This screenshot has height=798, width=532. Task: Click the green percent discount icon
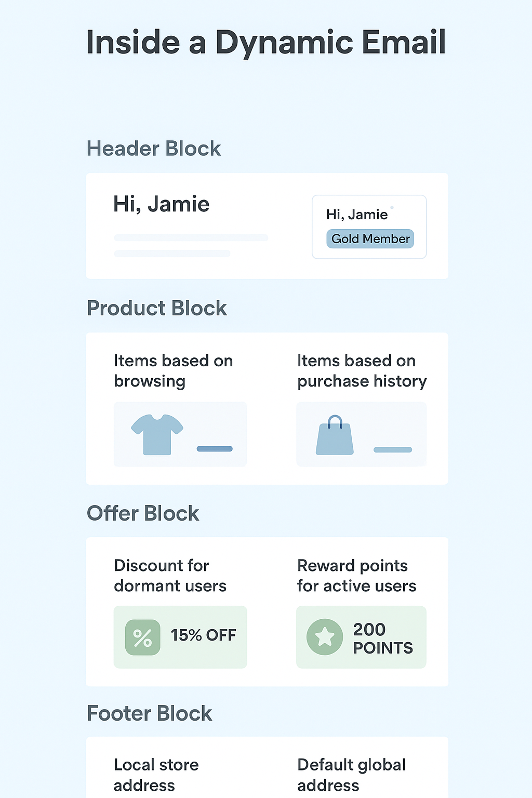143,637
